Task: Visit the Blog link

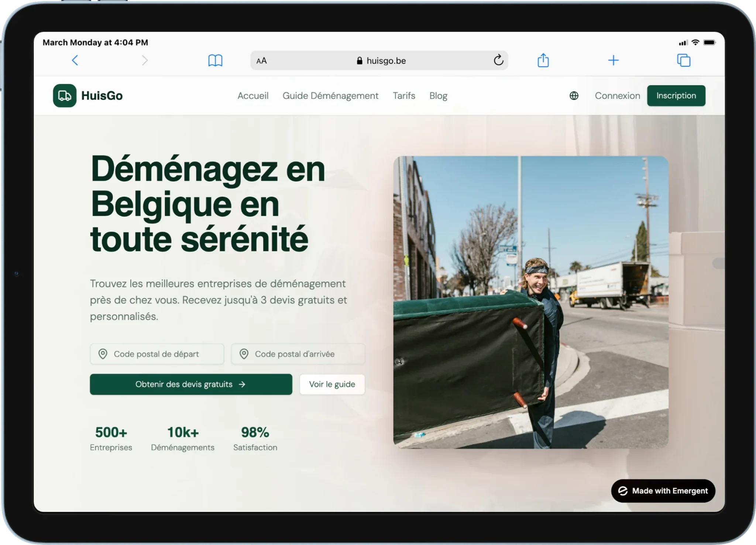Action: click(x=438, y=96)
